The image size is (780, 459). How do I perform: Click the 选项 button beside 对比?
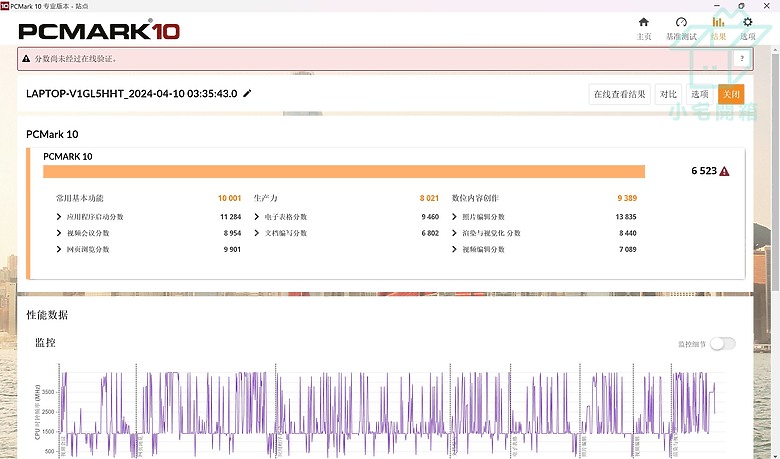pos(699,94)
